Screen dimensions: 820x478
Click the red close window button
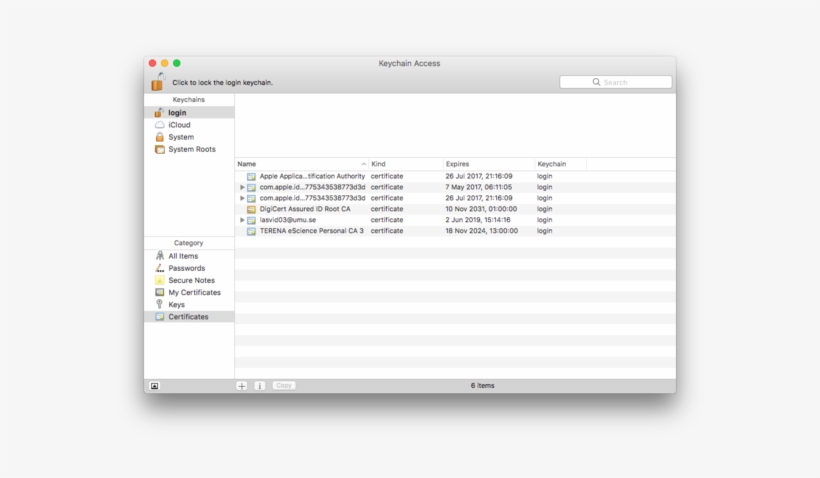pyautogui.click(x=153, y=63)
